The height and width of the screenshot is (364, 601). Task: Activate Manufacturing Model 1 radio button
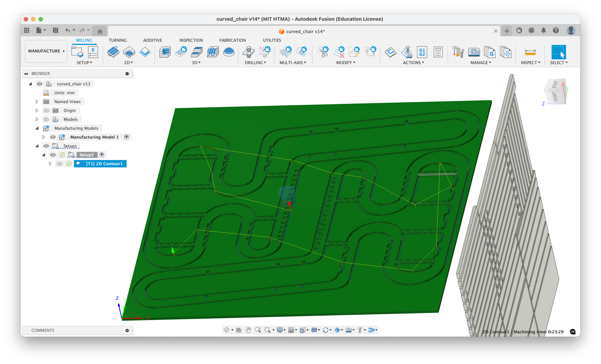(x=126, y=137)
